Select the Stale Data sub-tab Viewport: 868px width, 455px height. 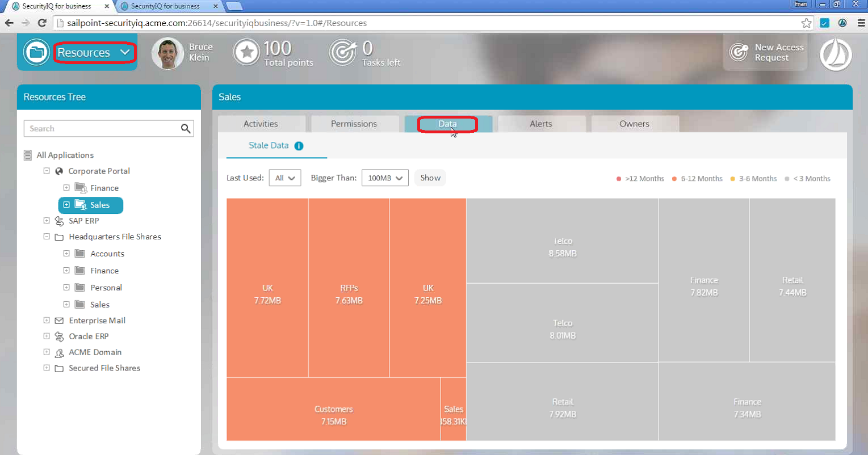coord(269,145)
